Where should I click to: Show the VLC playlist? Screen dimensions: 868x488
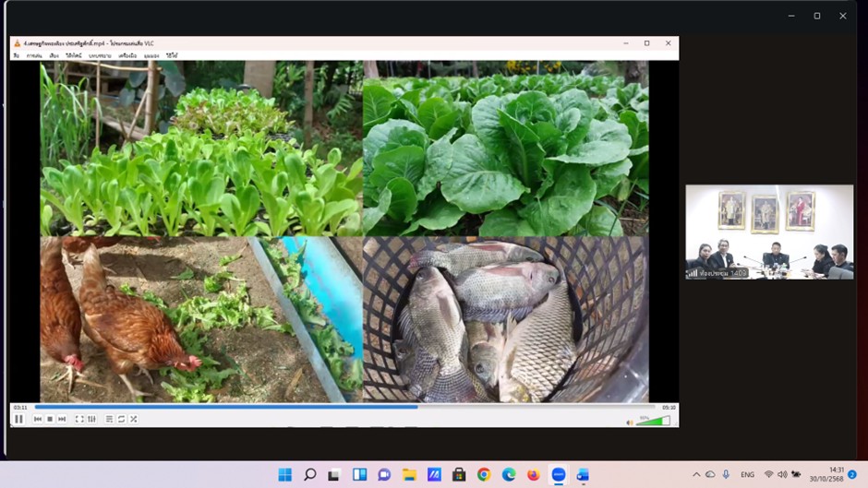click(x=109, y=419)
